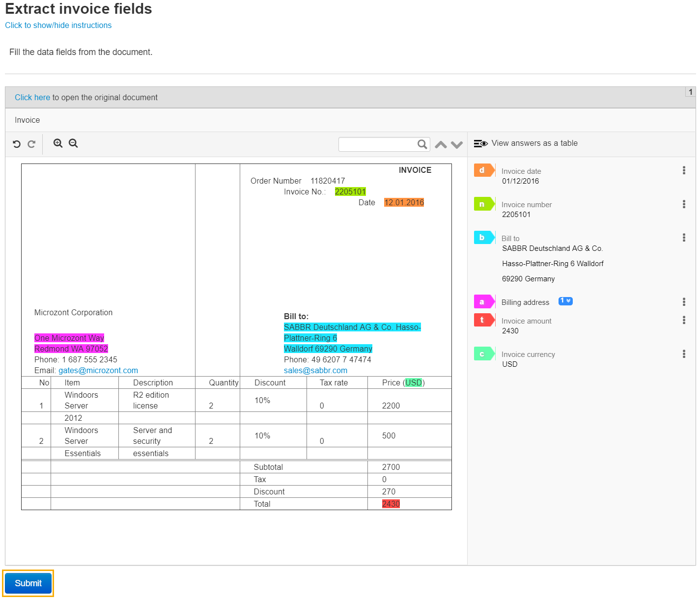
Task: Open the Invoice date options menu
Action: [x=684, y=170]
